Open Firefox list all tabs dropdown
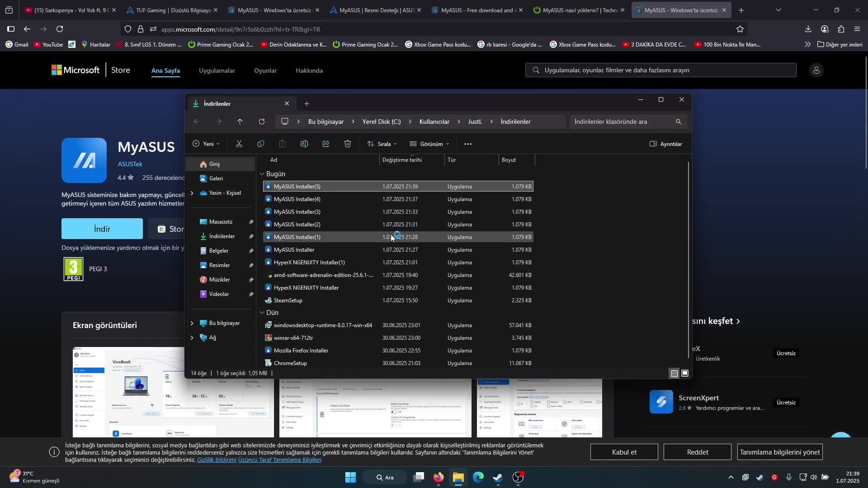The image size is (868, 488). [x=778, y=10]
